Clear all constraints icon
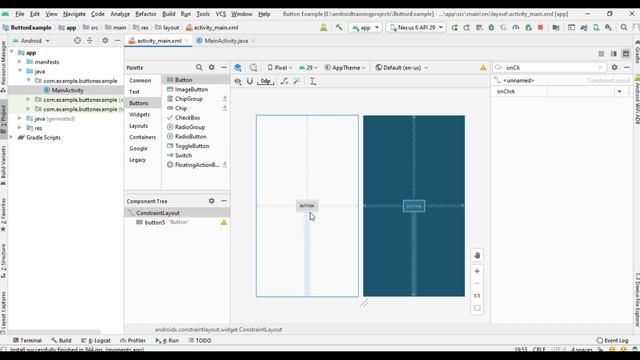Image resolution: width=640 pixels, height=360 pixels. [284, 81]
